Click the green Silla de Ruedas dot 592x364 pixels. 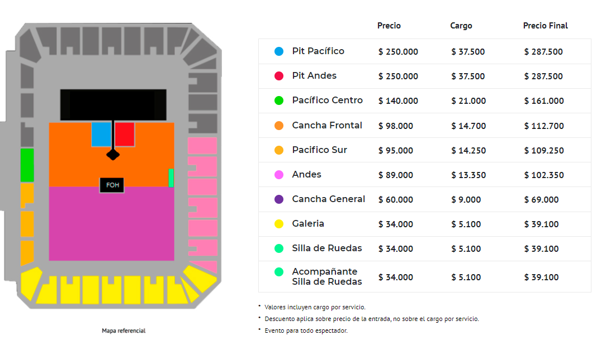pos(279,248)
